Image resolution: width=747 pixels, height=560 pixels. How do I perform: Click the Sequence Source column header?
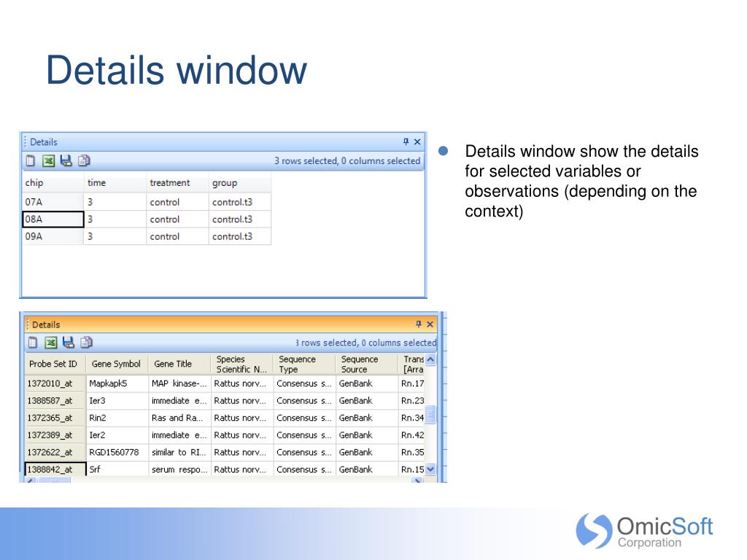pos(367,364)
